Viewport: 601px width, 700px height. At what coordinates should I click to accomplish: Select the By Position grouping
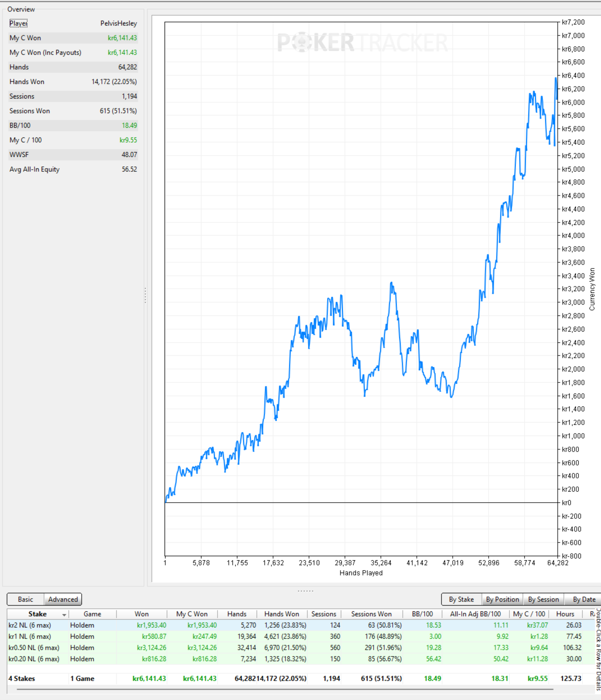(x=502, y=599)
